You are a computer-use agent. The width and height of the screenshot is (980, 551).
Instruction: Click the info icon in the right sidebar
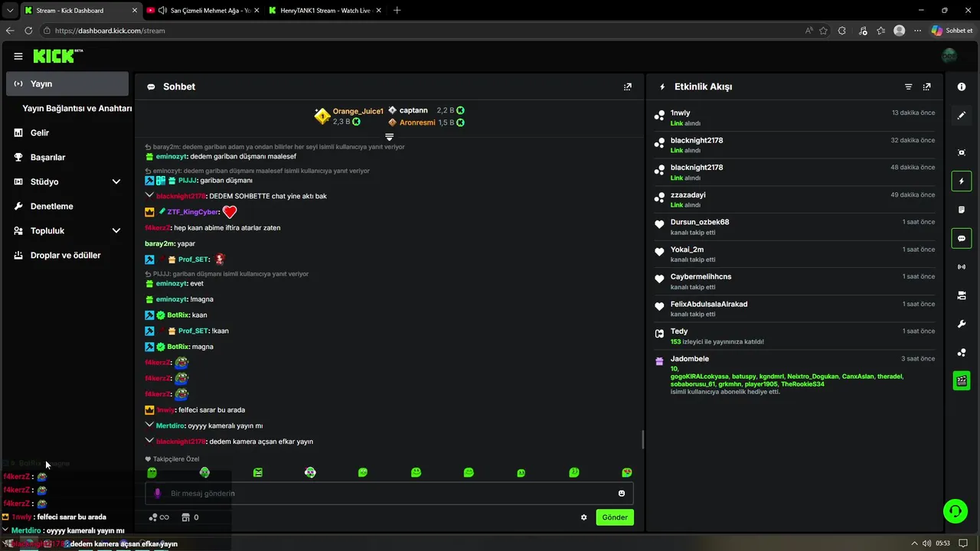click(x=962, y=87)
